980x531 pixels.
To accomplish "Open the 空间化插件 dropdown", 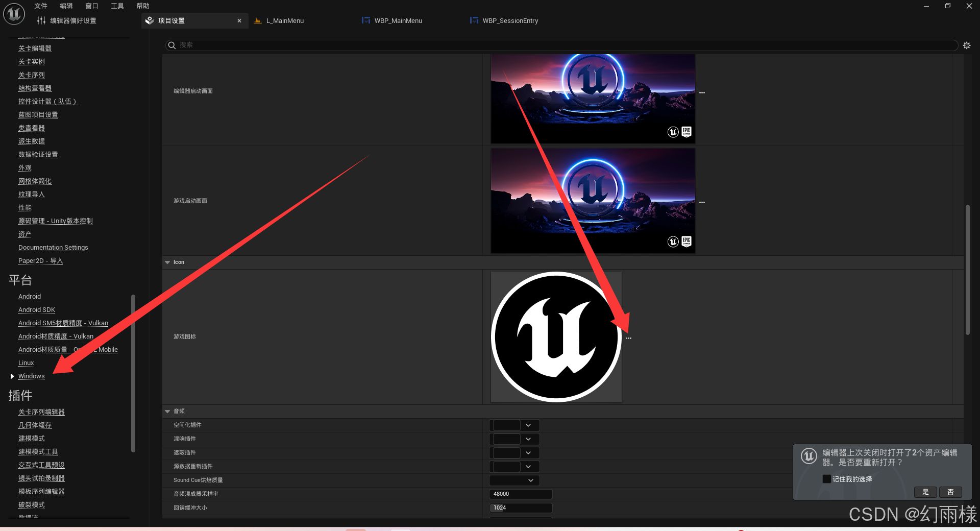I will 514,425.
